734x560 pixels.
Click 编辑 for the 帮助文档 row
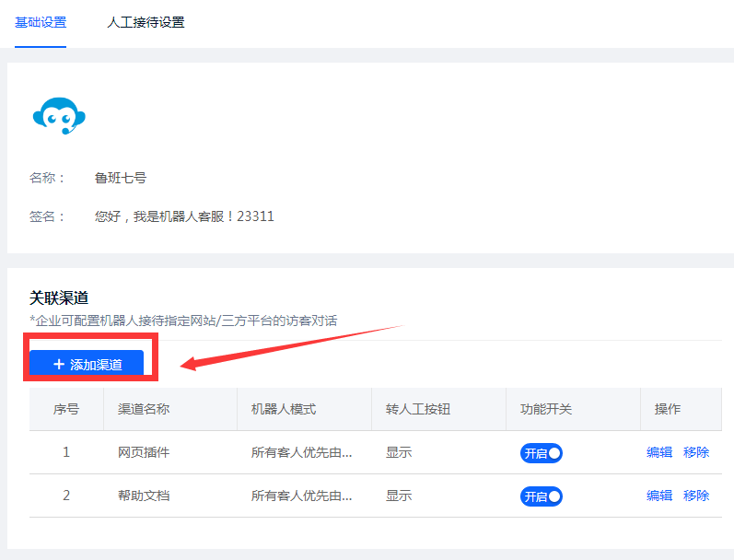(659, 496)
